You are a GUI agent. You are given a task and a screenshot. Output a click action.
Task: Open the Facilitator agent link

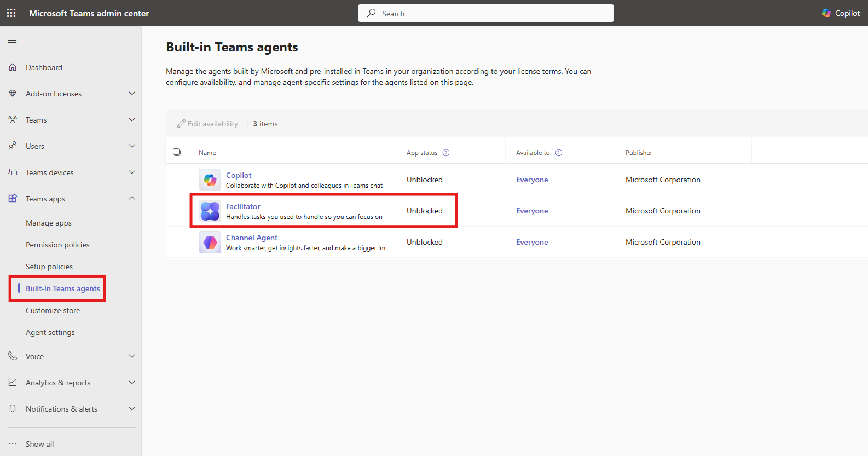[x=243, y=206]
